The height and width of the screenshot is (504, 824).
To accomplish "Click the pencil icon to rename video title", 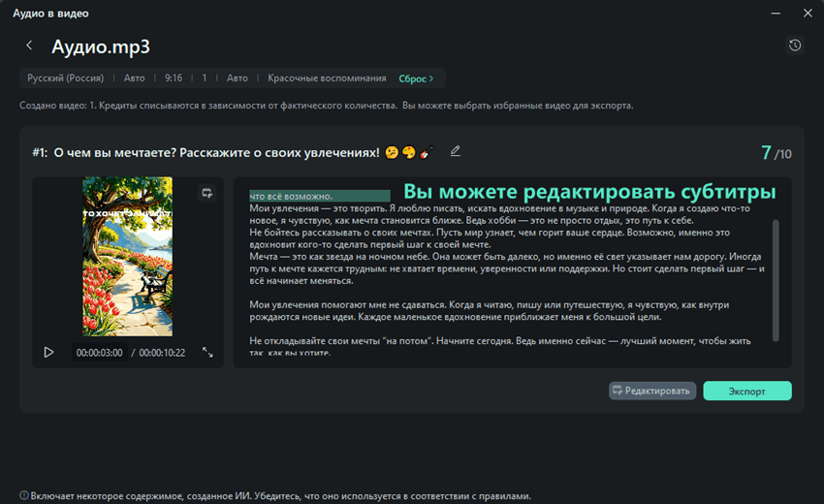I will [456, 151].
